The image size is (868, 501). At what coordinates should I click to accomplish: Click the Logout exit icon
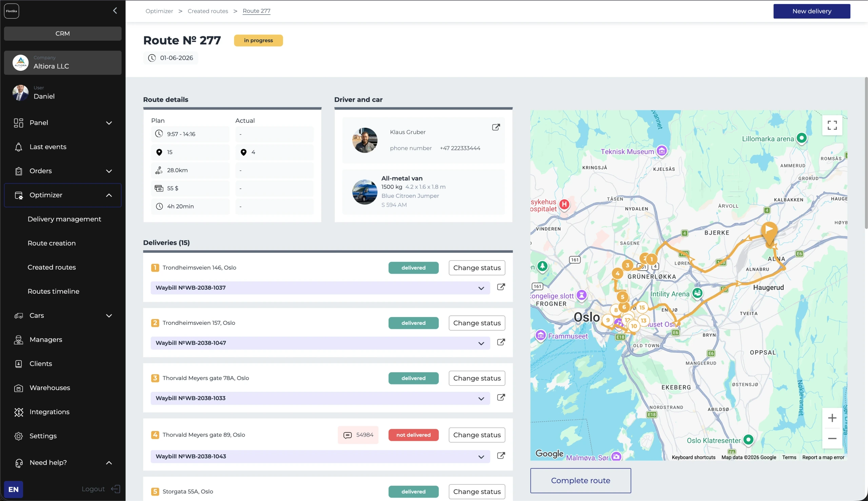pyautogui.click(x=116, y=489)
